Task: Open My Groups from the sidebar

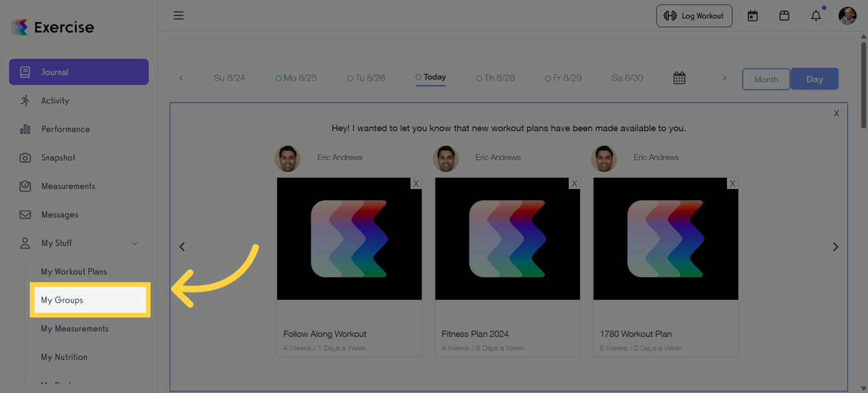Action: (x=62, y=300)
